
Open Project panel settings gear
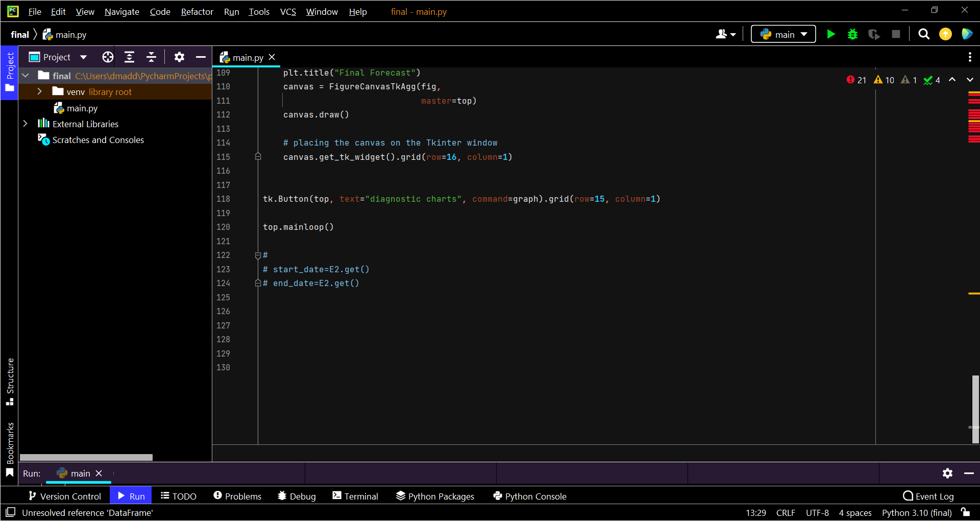pos(179,57)
